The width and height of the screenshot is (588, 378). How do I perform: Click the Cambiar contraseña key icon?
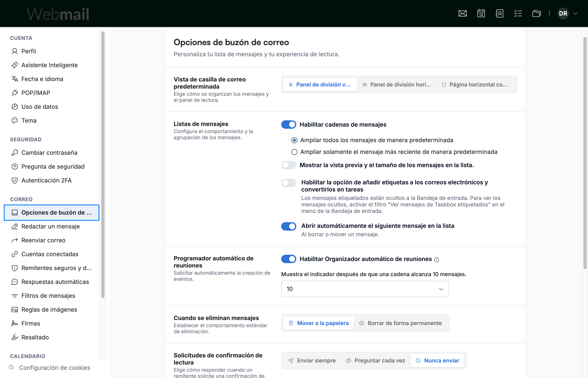click(15, 153)
